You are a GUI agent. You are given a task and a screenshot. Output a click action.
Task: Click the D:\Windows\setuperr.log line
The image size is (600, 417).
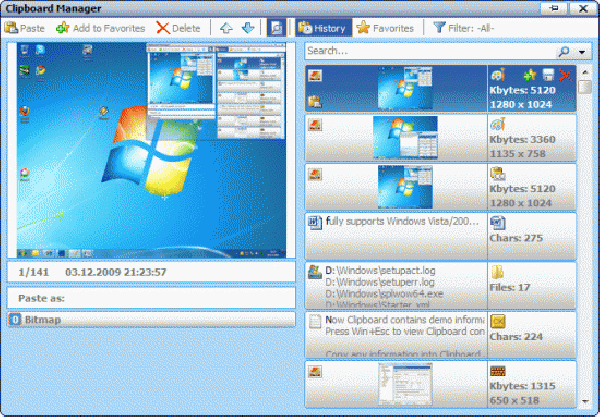tap(380, 282)
